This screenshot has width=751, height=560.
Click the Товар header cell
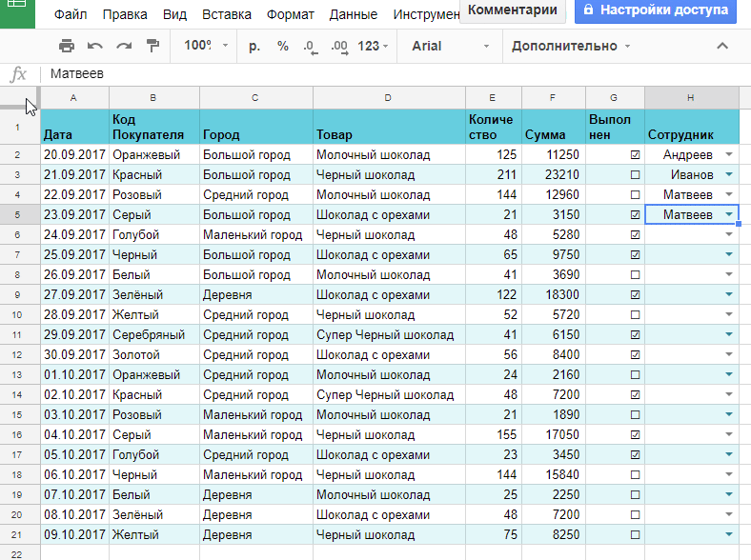[389, 127]
